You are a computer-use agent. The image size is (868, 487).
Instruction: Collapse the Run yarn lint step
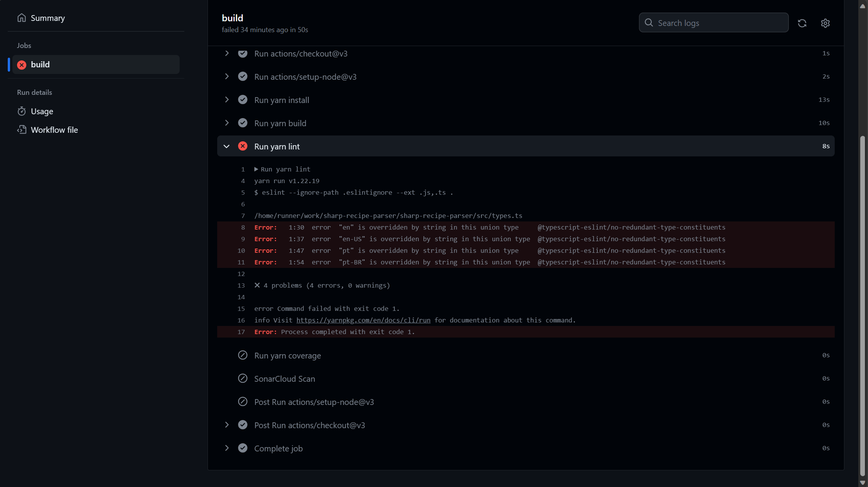[x=226, y=146]
